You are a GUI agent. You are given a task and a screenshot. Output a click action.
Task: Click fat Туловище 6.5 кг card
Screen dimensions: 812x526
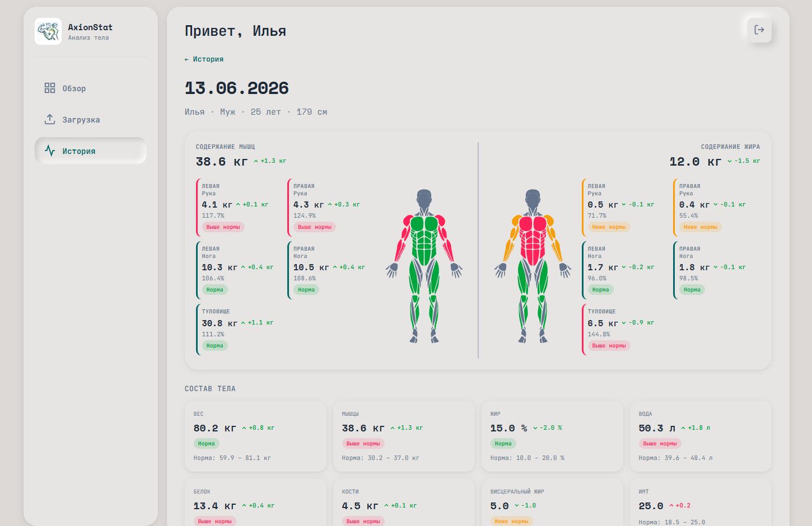click(624, 330)
